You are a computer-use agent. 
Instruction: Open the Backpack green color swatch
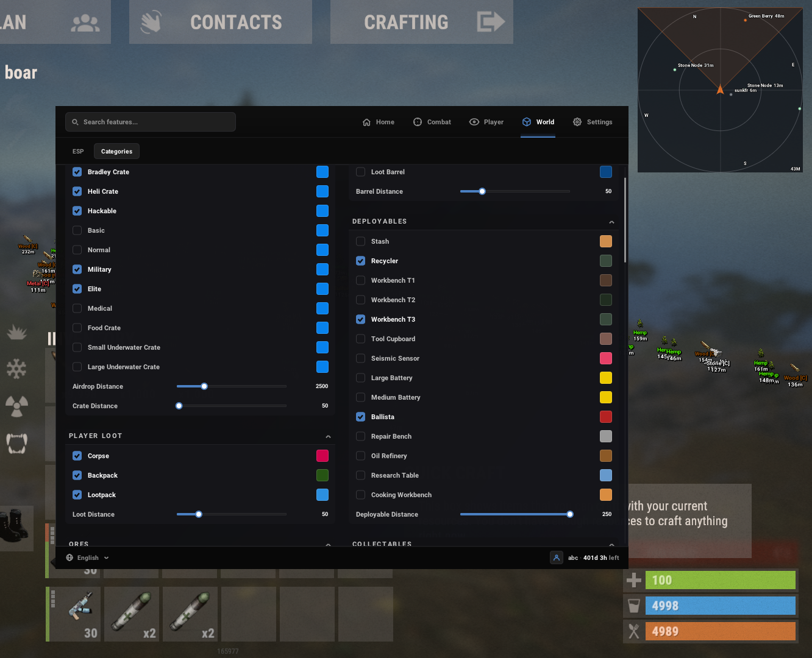322,475
